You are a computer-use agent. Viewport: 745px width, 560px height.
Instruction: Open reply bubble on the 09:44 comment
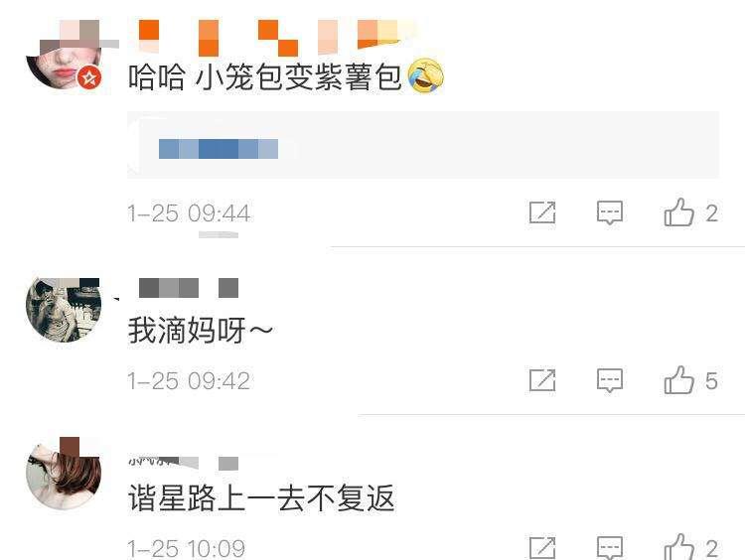coord(610,212)
